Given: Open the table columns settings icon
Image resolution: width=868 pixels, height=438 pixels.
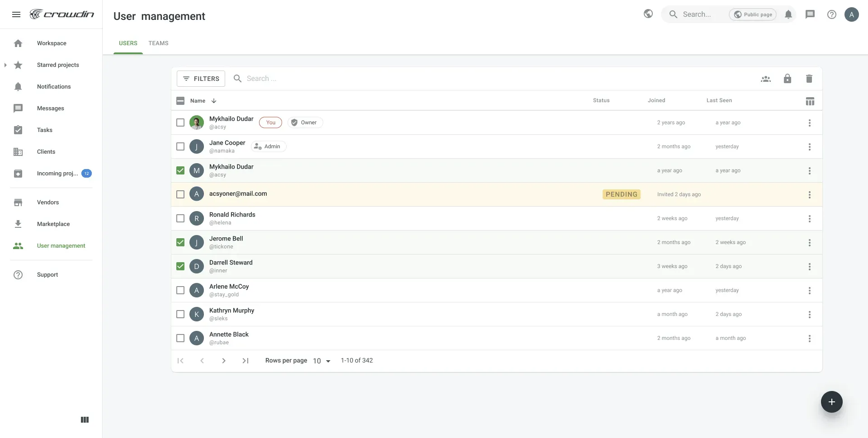Looking at the screenshot, I should pyautogui.click(x=810, y=101).
